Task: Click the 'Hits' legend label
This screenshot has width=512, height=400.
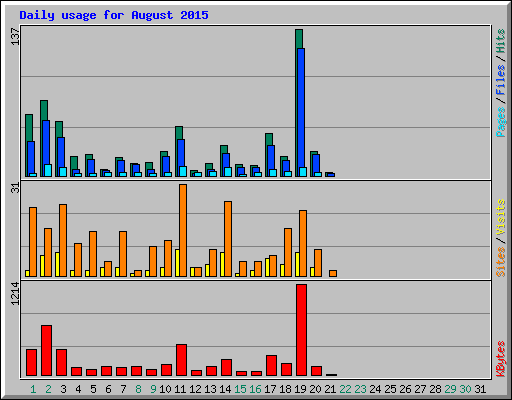Action: click(500, 41)
